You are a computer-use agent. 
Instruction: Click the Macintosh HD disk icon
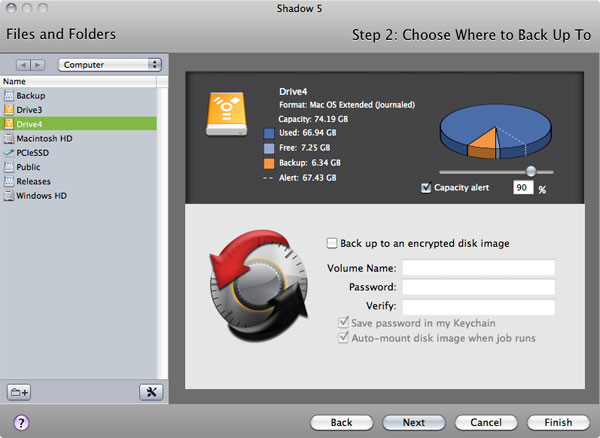(8, 138)
